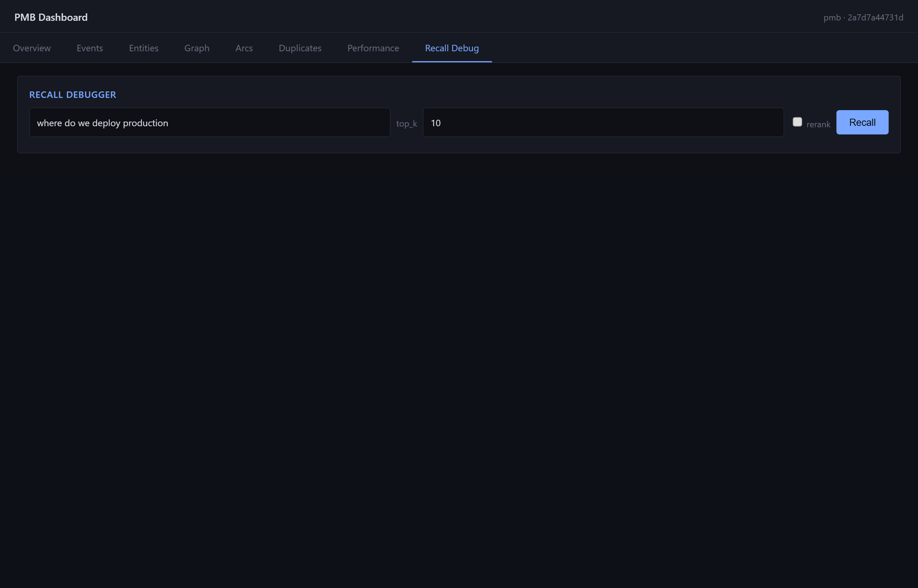918x588 pixels.
Task: Click the PMB Dashboard title
Action: pos(51,17)
